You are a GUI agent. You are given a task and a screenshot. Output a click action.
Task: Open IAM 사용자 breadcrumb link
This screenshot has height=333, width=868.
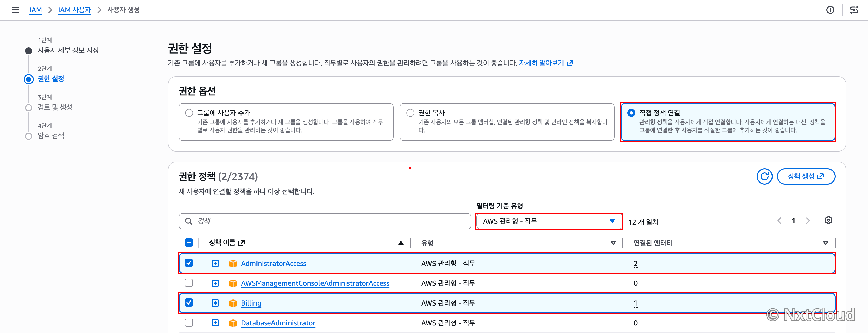coord(74,10)
